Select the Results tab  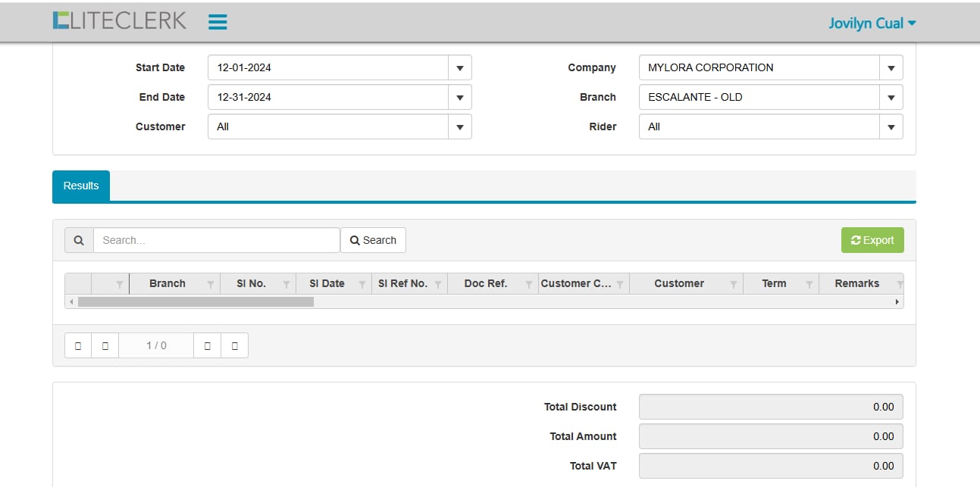(81, 186)
